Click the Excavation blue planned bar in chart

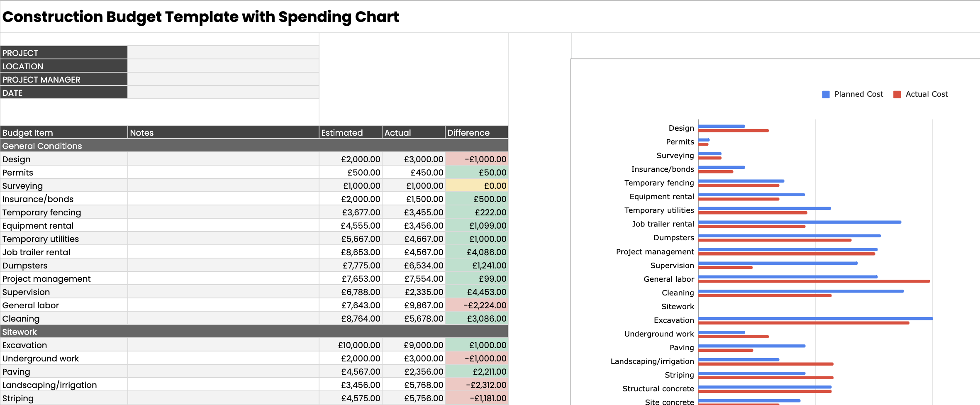point(816,319)
